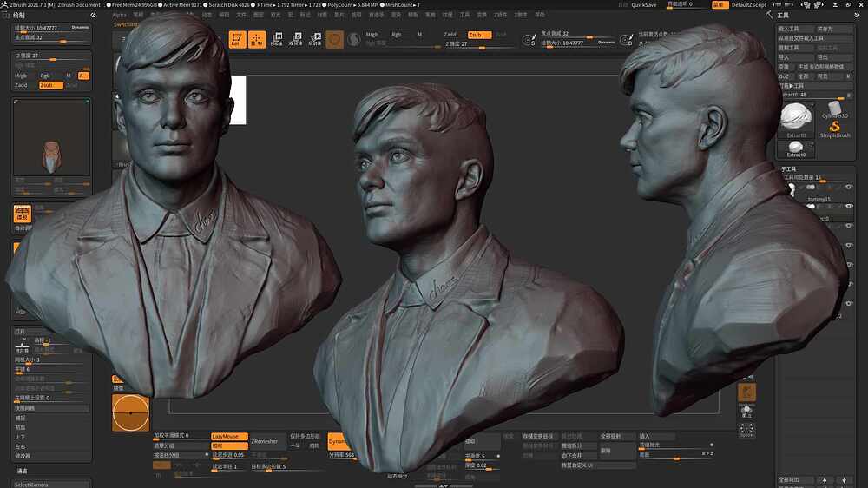
Task: Click the orange Gizmo sphere icon
Action: [x=334, y=39]
